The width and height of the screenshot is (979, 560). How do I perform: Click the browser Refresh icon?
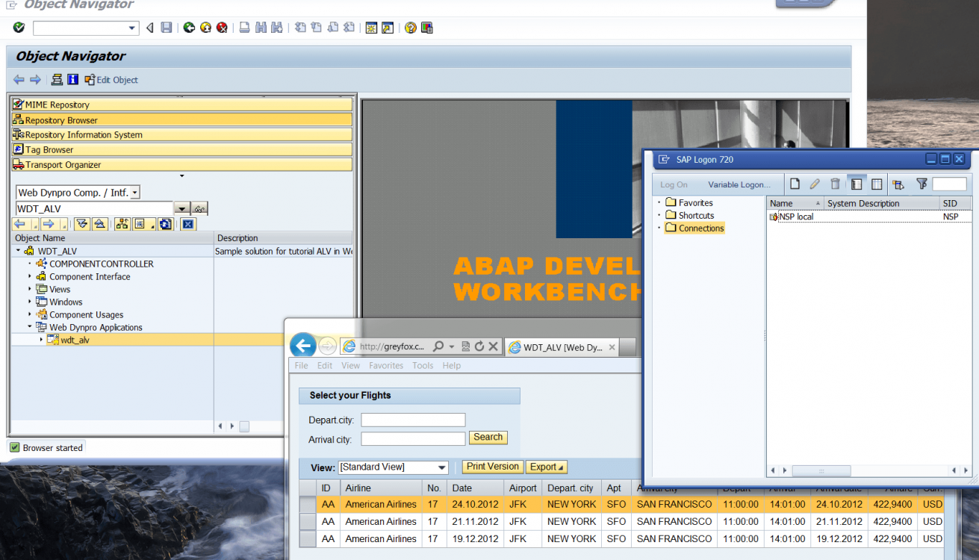(479, 346)
